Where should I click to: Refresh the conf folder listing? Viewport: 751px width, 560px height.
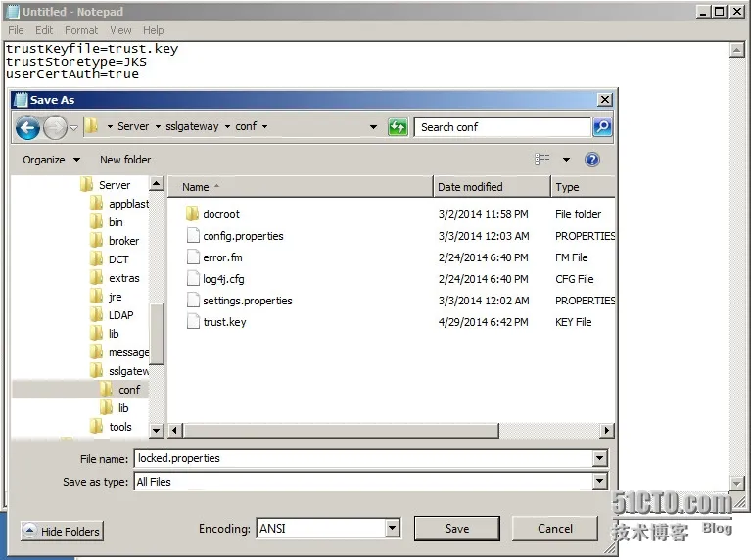pyautogui.click(x=398, y=127)
